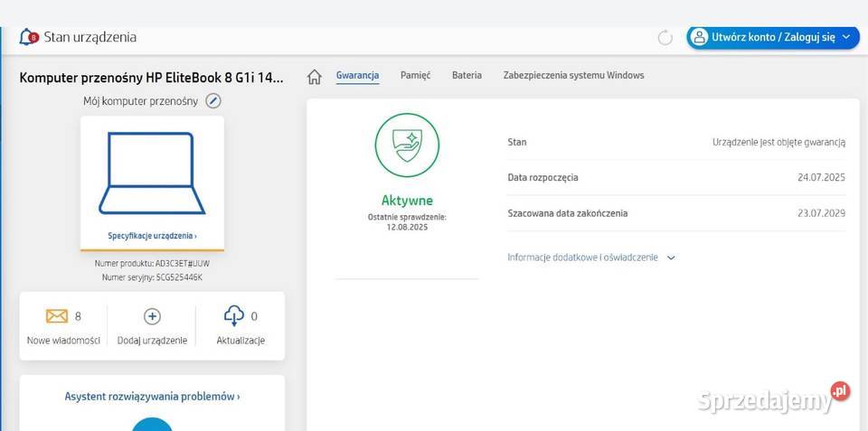Click the Informacje dodatkowe i oświadczenie text
This screenshot has width=868, height=431.
pyautogui.click(x=583, y=258)
